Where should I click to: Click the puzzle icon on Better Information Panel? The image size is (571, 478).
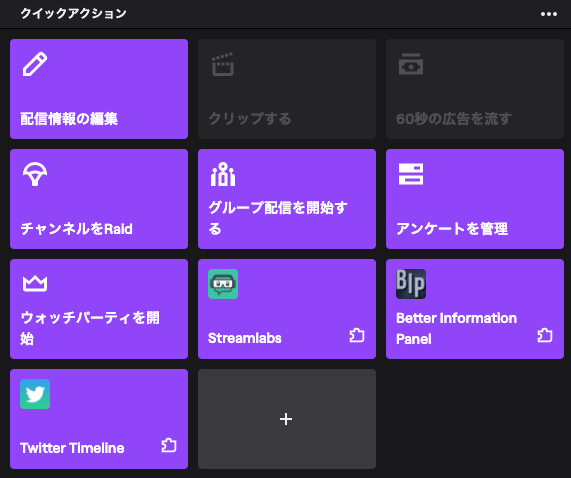[x=545, y=335]
